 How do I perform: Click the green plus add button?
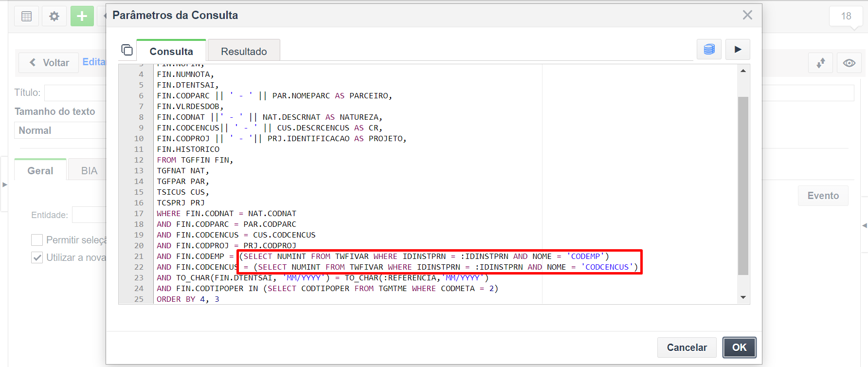tap(82, 16)
